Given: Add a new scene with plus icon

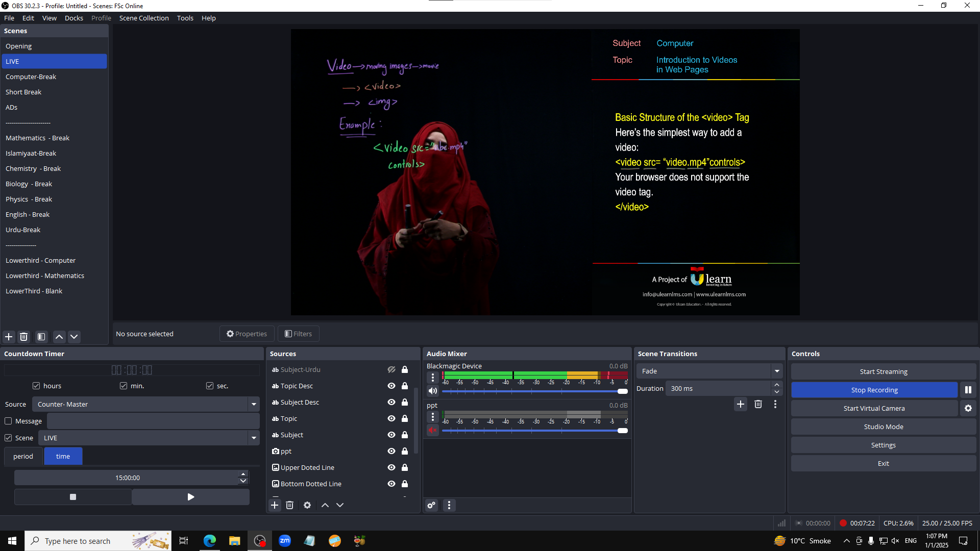Looking at the screenshot, I should coord(9,337).
